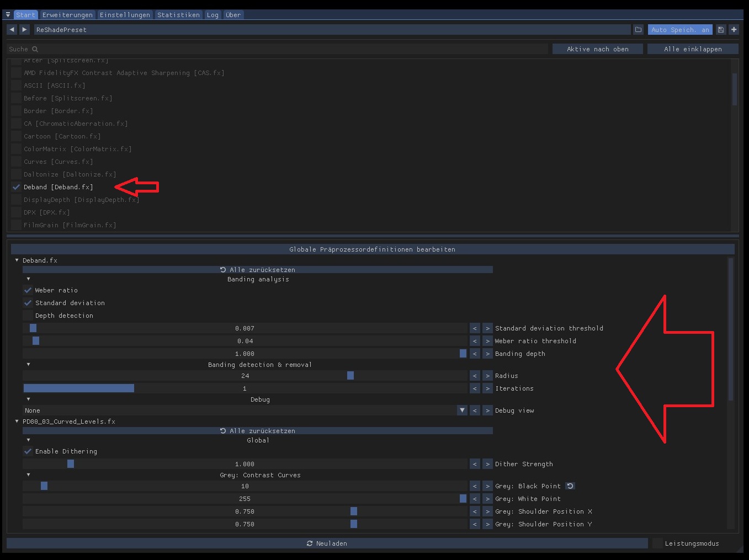Increase Radius with the > button

487,376
